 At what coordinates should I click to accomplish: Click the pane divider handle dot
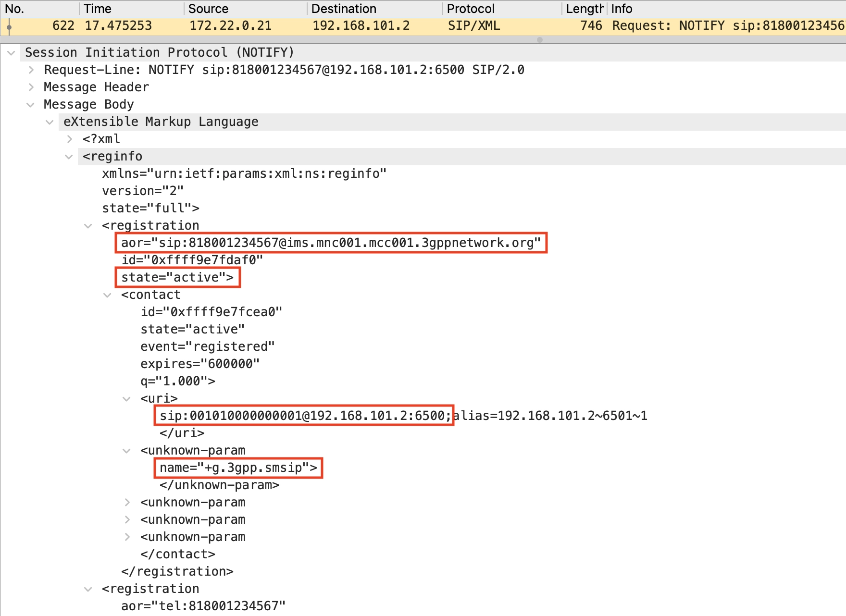[540, 40]
